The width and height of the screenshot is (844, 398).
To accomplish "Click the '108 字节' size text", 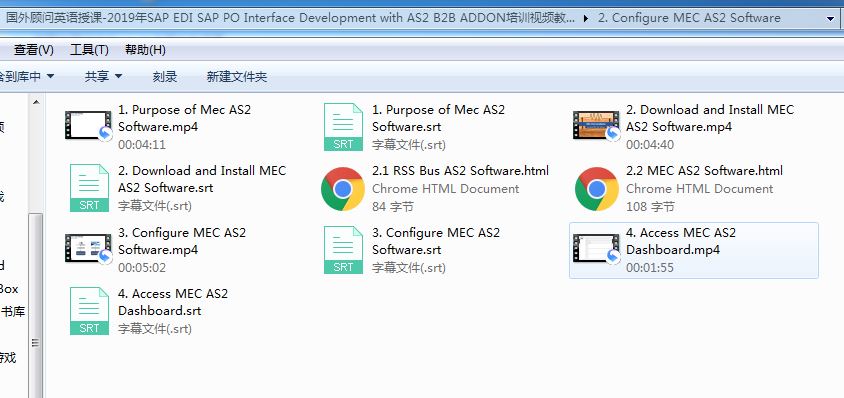I will (650, 207).
